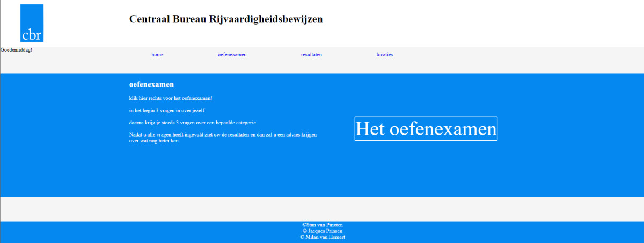The width and height of the screenshot is (644, 243).
Task: Click the line starting 'daarna krijg je steeds'
Action: pyautogui.click(x=193, y=123)
